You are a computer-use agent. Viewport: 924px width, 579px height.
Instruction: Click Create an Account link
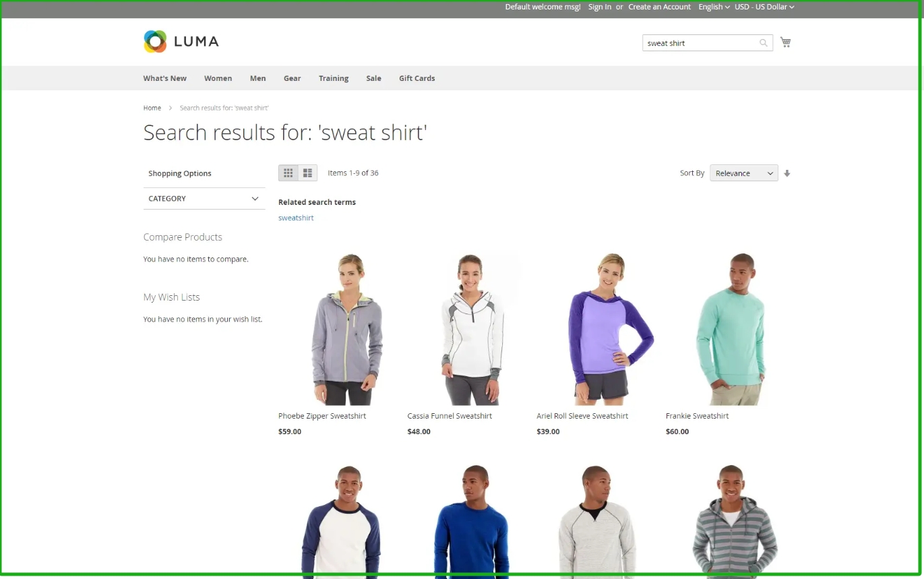[x=660, y=7]
